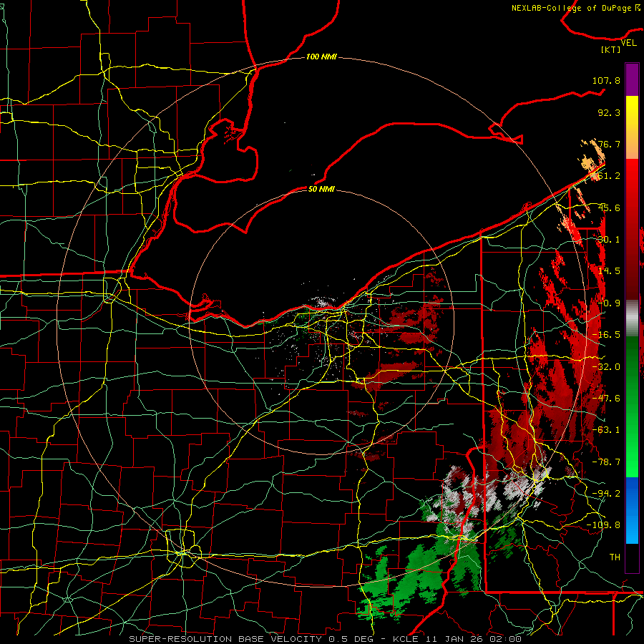Click the -109.8 scale value
The width and height of the screenshot is (644, 644).
point(603,525)
